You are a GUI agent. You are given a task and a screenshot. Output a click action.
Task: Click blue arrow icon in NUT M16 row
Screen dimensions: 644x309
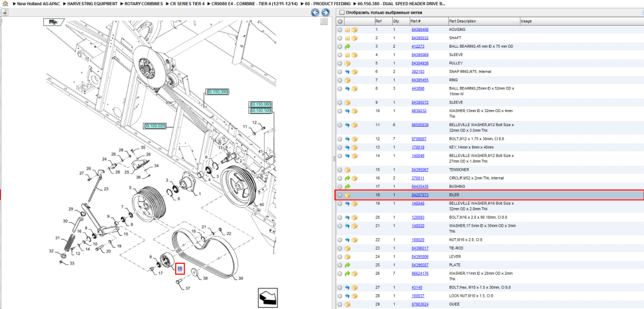347,239
